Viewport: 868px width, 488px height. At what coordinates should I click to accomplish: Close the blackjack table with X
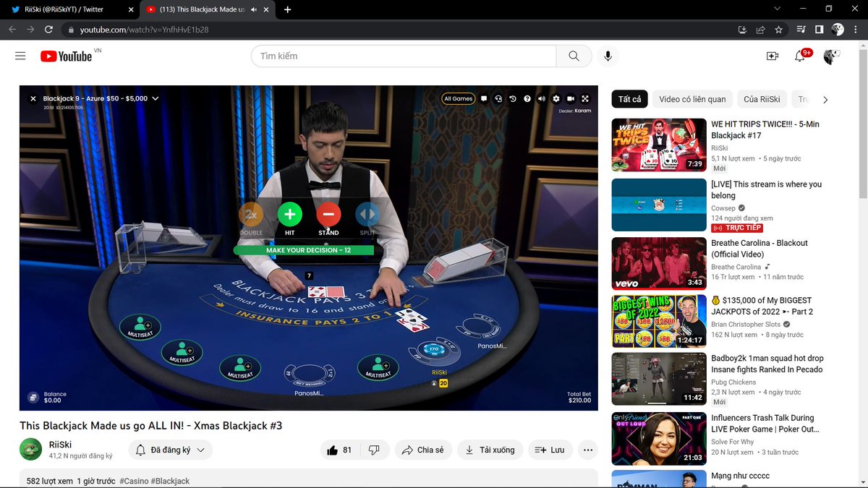[33, 98]
